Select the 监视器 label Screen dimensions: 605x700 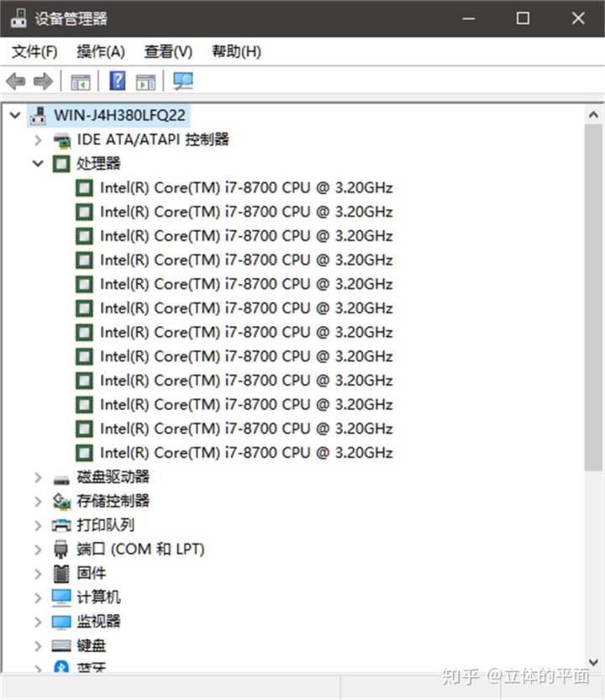tap(98, 622)
